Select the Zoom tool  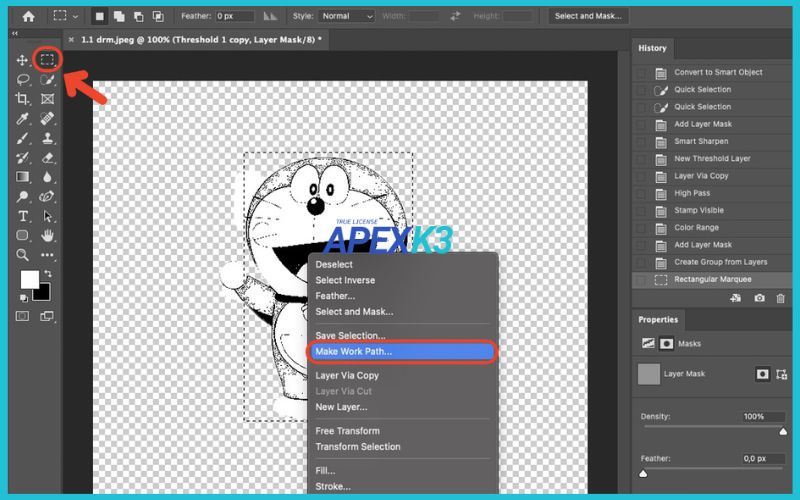click(x=22, y=255)
